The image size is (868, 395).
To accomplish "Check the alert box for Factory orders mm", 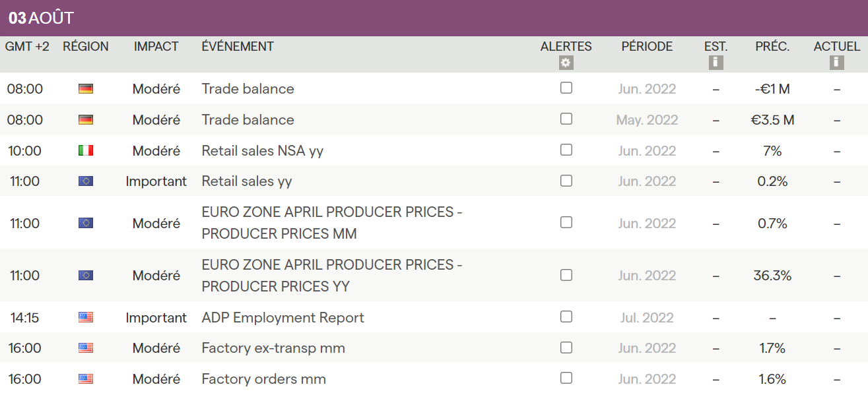I will point(566,379).
